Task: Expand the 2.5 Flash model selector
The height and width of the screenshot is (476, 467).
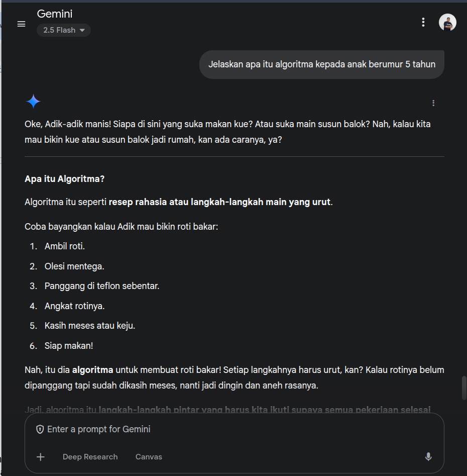Action: 64,30
